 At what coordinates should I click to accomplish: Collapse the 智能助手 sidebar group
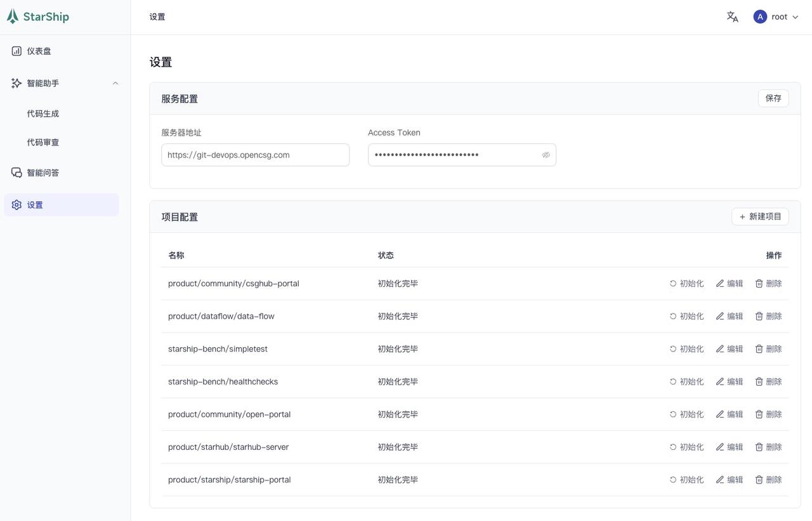pos(115,83)
